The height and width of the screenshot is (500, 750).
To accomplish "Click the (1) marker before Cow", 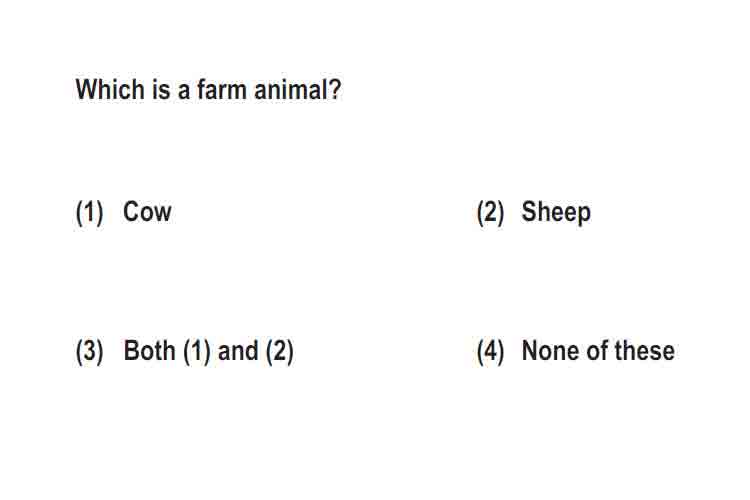I will pos(89,212).
